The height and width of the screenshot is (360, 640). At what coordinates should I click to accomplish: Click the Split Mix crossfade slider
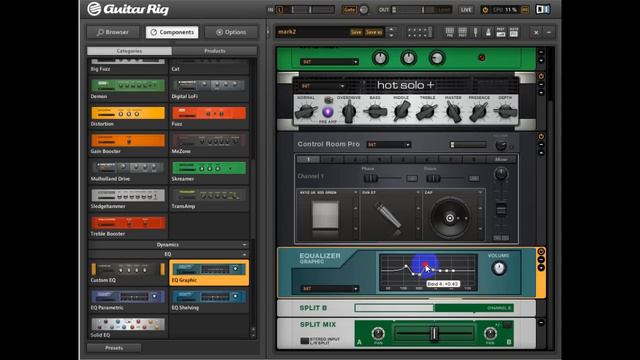pyautogui.click(x=434, y=333)
